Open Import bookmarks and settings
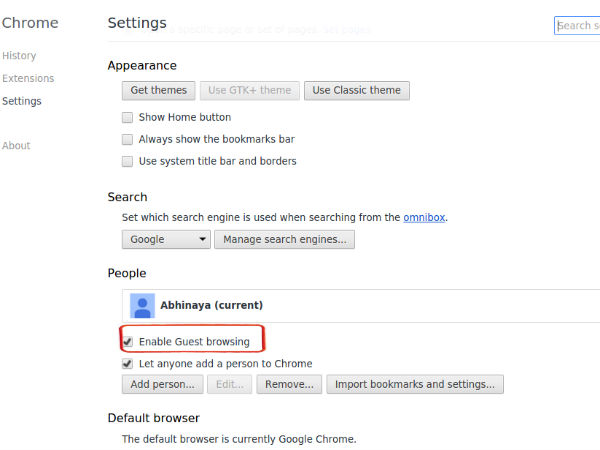Image resolution: width=600 pixels, height=450 pixels. [x=414, y=384]
